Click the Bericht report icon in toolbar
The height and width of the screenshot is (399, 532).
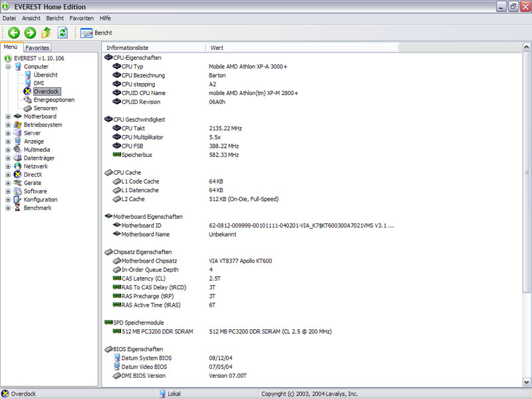click(86, 33)
